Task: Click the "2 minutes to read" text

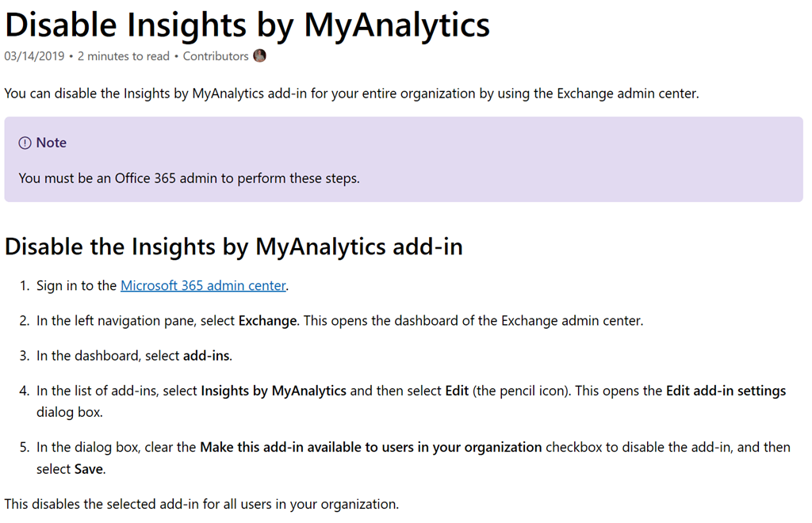Action: pyautogui.click(x=124, y=56)
